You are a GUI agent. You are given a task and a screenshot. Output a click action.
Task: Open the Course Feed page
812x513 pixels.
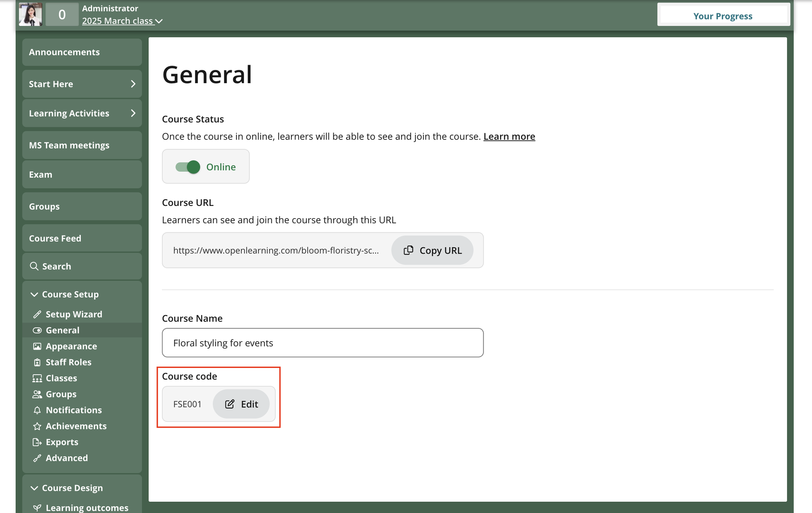pyautogui.click(x=55, y=239)
